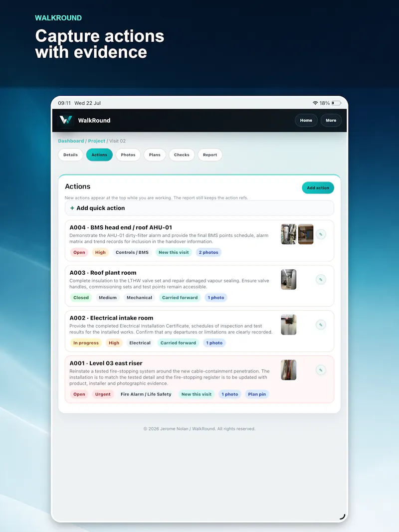The image size is (399, 532).
Task: Click the 2 photos tag
Action: 208,252
